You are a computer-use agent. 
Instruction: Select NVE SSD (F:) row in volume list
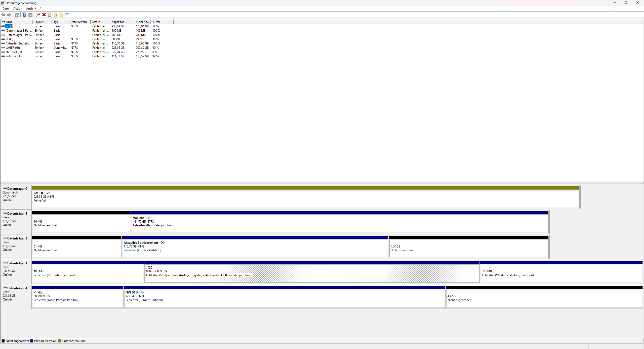point(14,52)
